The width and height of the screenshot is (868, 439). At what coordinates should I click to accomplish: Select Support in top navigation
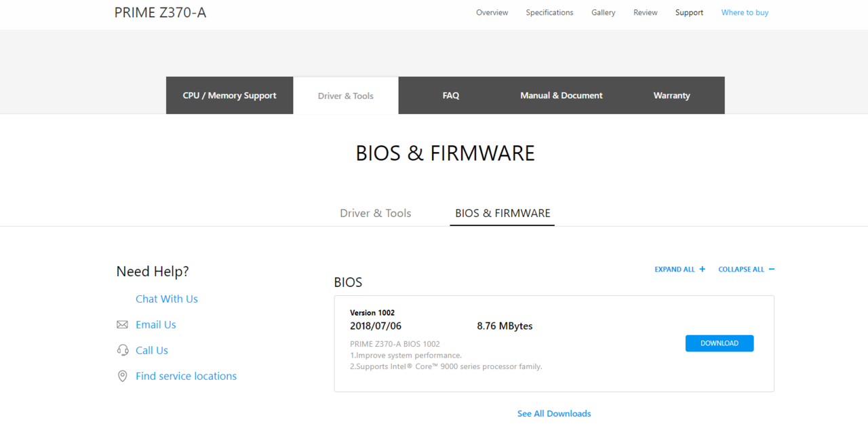click(689, 13)
